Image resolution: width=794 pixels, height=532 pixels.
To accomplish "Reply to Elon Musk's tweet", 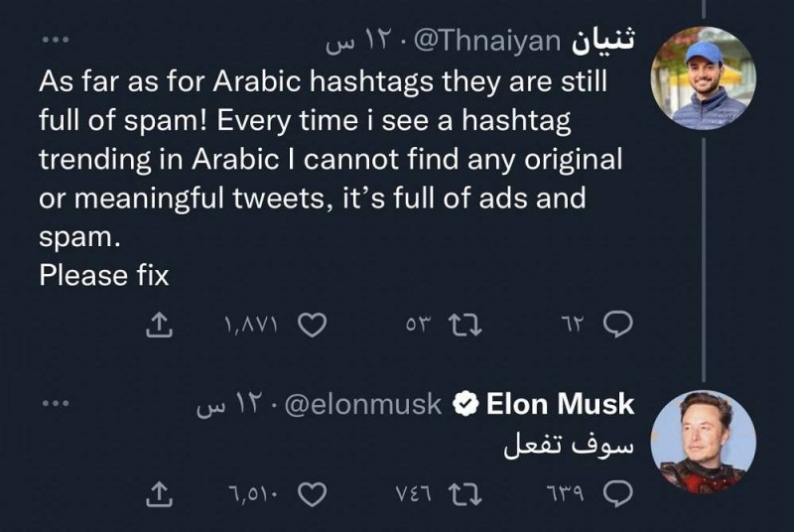I will (x=618, y=492).
